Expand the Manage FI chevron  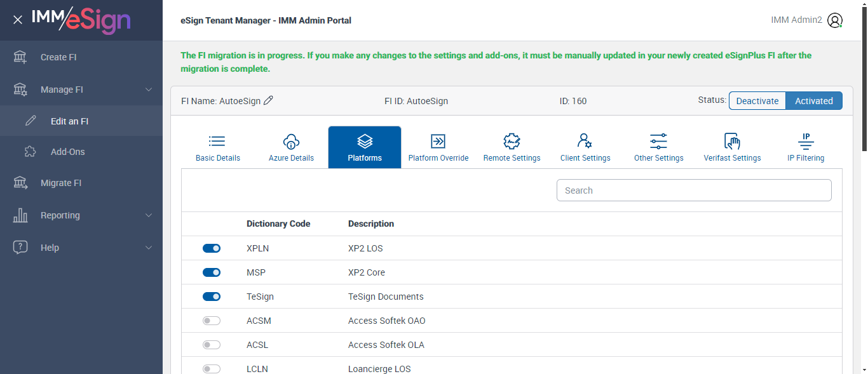149,90
